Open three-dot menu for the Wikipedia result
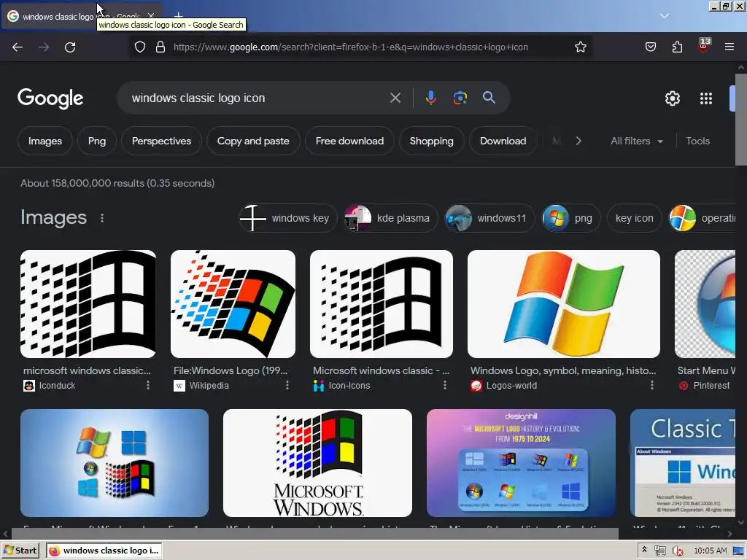Viewport: 747px width, 560px height. click(287, 385)
